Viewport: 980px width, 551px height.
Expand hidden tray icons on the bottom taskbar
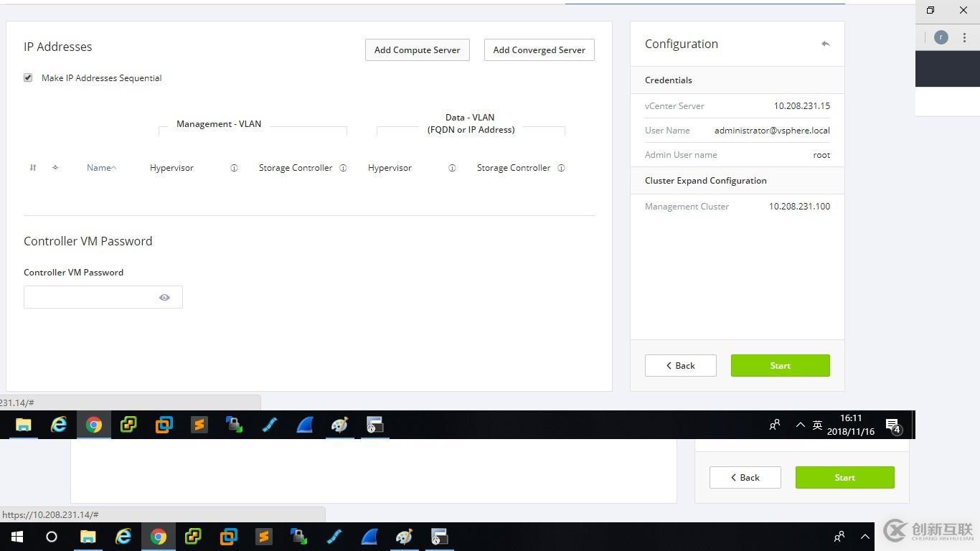tap(865, 537)
